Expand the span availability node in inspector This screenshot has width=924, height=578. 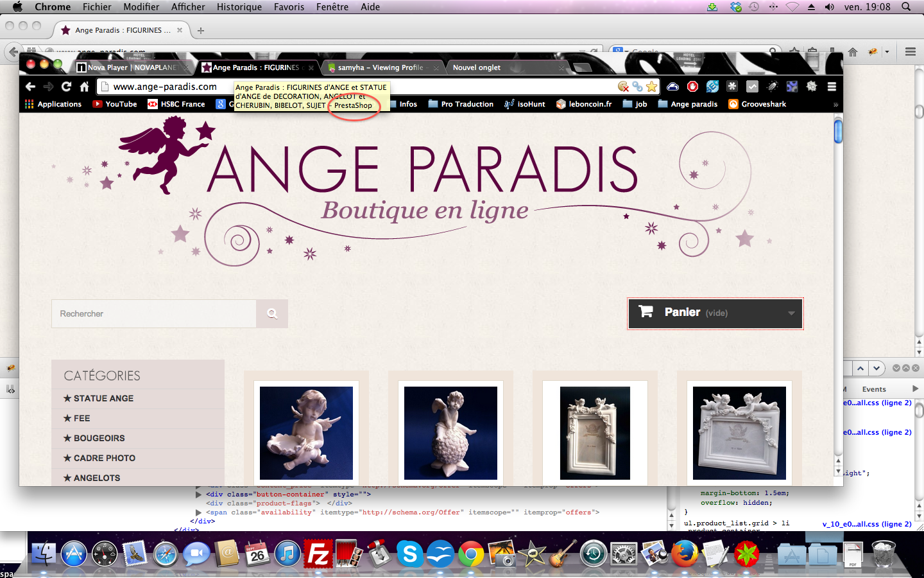199,512
